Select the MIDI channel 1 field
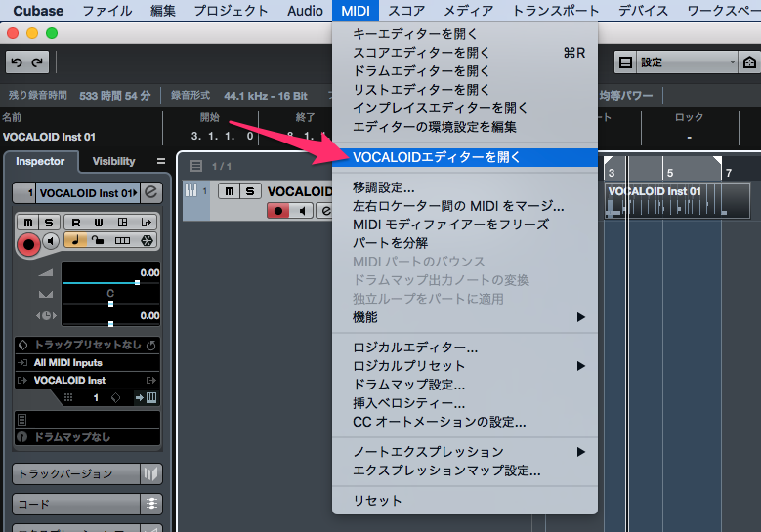The image size is (761, 532). (x=96, y=397)
